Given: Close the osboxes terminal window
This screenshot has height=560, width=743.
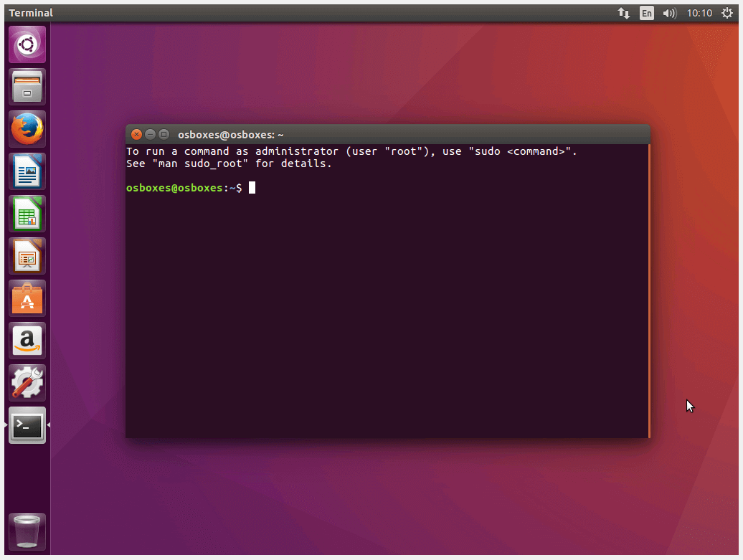Looking at the screenshot, I should point(136,135).
